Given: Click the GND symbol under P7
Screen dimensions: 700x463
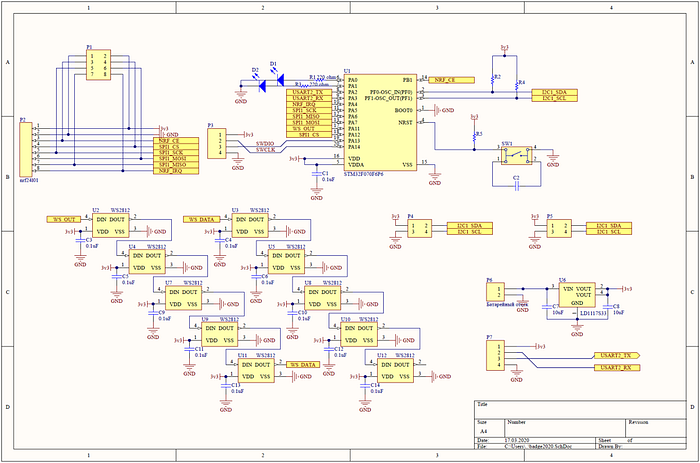Looking at the screenshot, I should (x=517, y=372).
